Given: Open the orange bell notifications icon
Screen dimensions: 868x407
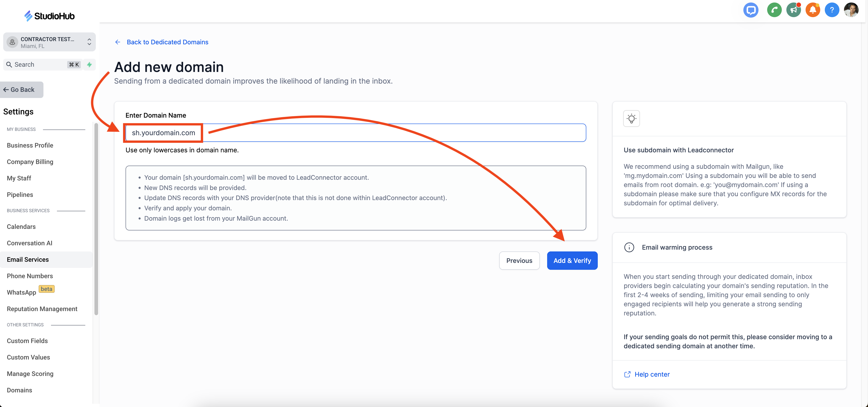Looking at the screenshot, I should point(812,10).
